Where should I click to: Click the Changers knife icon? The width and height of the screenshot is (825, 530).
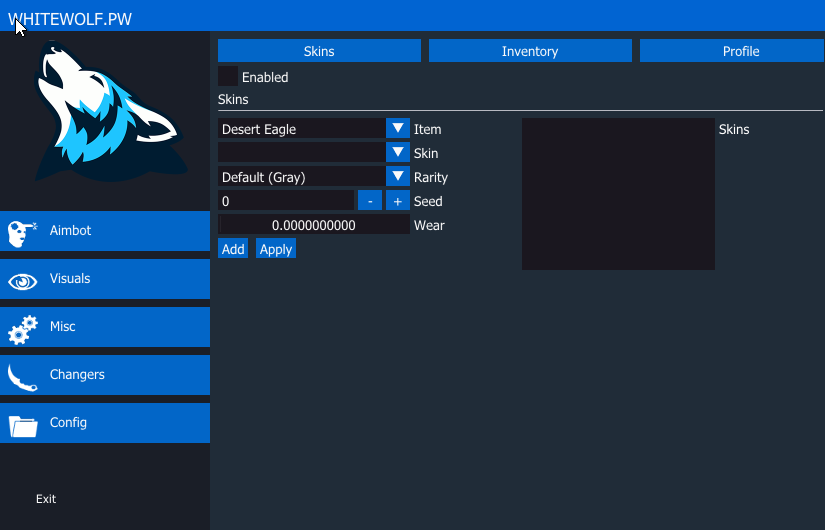[22, 376]
